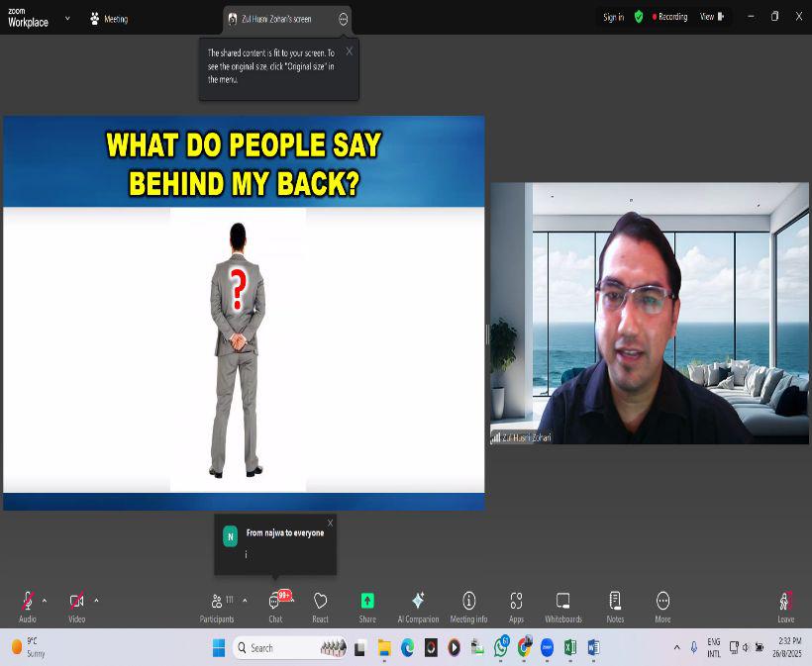
Task: Unmute the microphone with Audio button
Action: [x=28, y=602]
